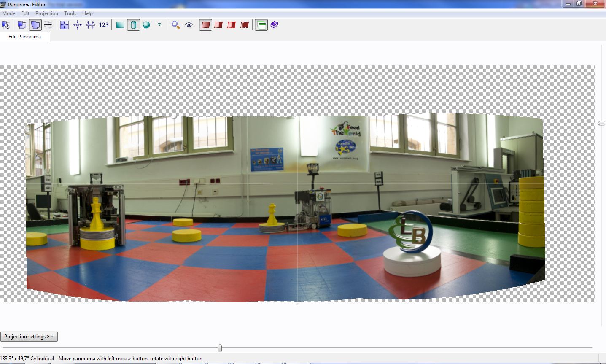Select the Fit panorama icon with four arrows
The image size is (606, 364).
point(64,25)
